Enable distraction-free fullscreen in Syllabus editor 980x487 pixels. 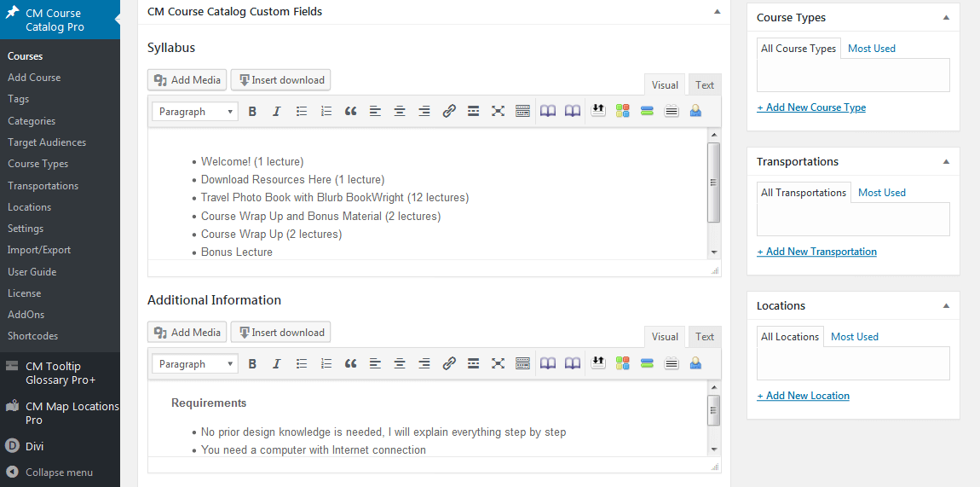coord(499,112)
